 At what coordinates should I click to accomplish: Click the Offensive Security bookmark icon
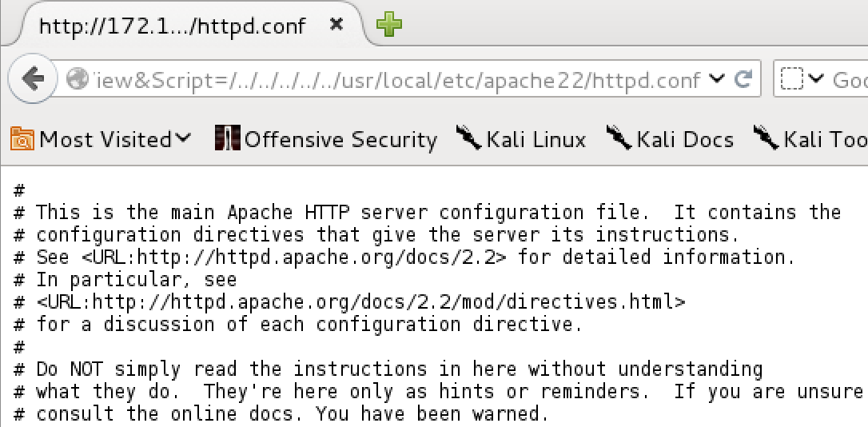[228, 138]
